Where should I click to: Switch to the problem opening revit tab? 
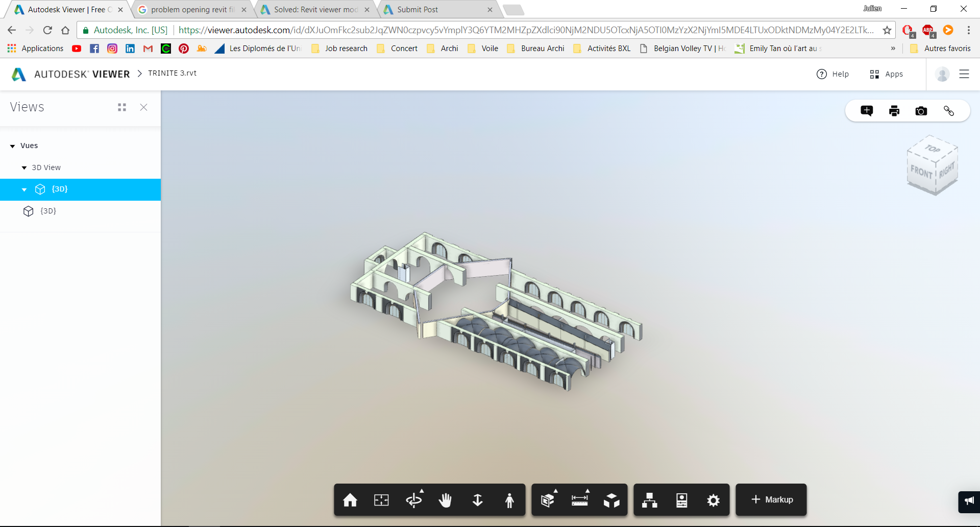(x=192, y=9)
